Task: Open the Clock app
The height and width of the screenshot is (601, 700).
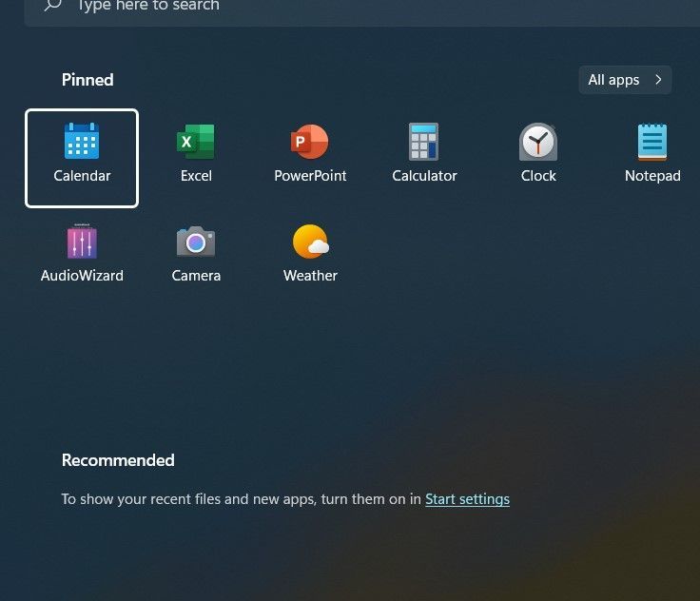Action: click(538, 153)
